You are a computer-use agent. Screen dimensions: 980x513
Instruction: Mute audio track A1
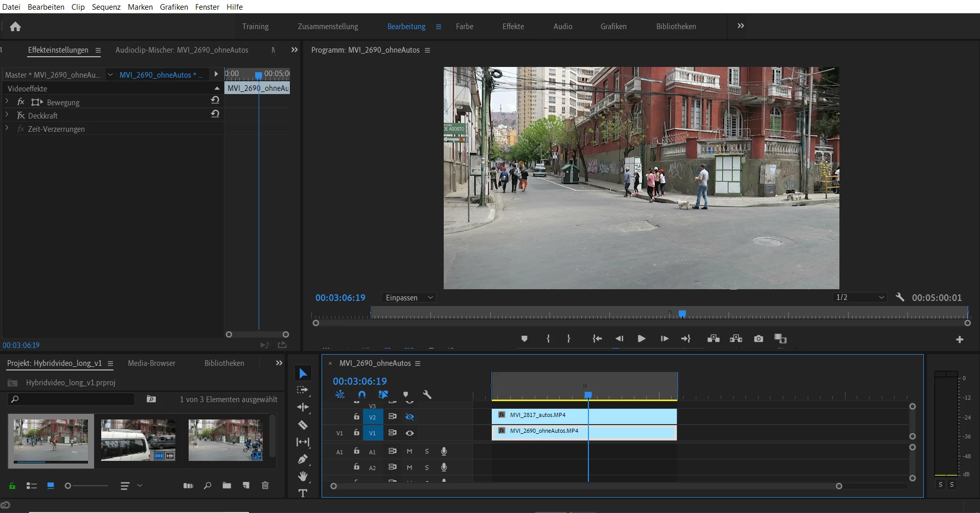point(409,452)
